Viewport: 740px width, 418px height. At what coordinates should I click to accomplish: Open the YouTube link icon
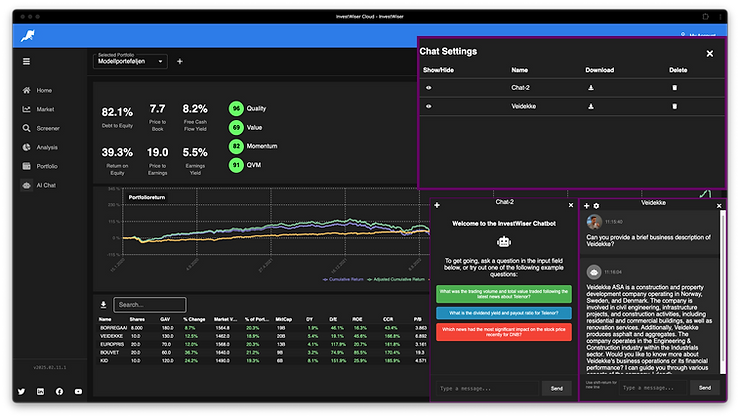click(78, 392)
